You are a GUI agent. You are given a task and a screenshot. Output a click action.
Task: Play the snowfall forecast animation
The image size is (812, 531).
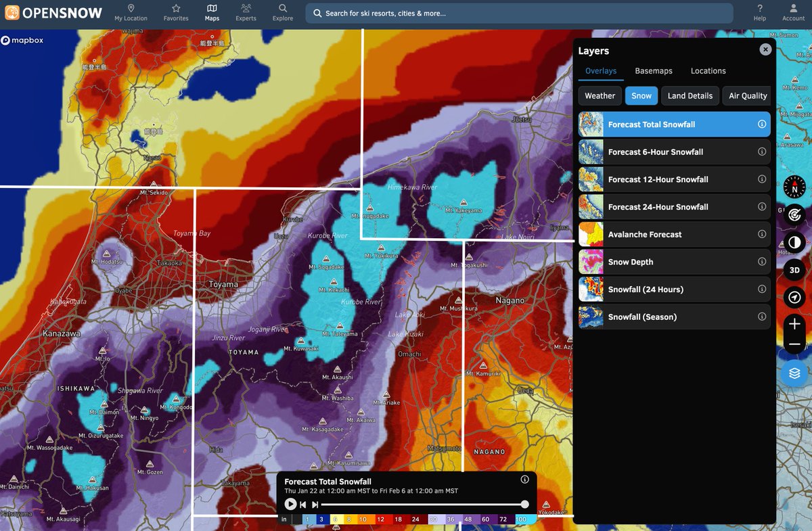(x=290, y=504)
